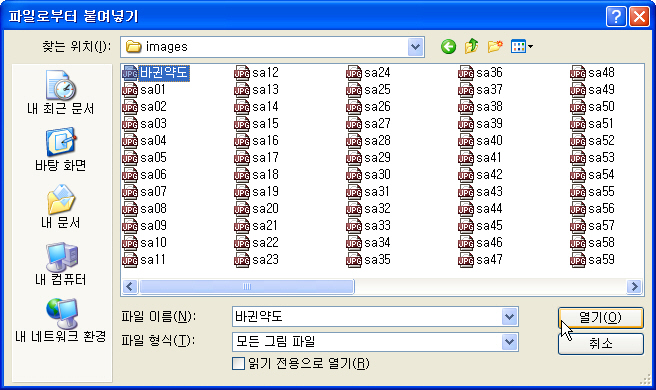Click the help question mark button
The width and height of the screenshot is (656, 390).
616,17
